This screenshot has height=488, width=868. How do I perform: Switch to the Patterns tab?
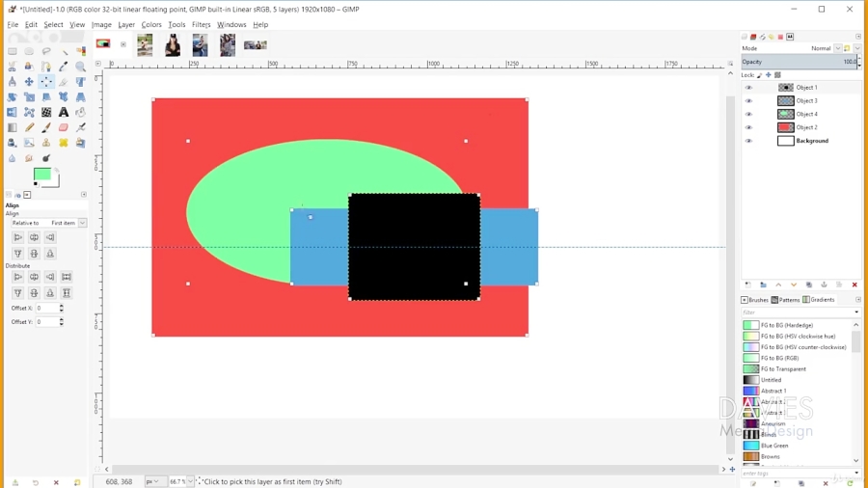coord(785,299)
